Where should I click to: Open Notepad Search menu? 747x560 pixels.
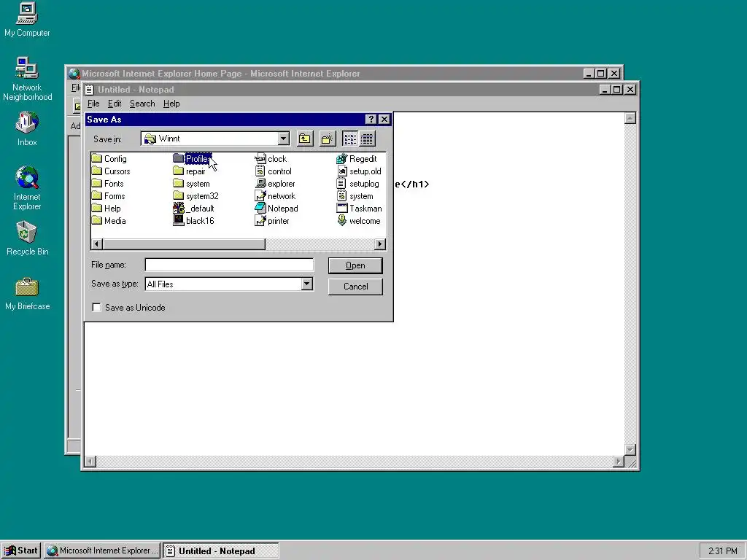coord(142,104)
